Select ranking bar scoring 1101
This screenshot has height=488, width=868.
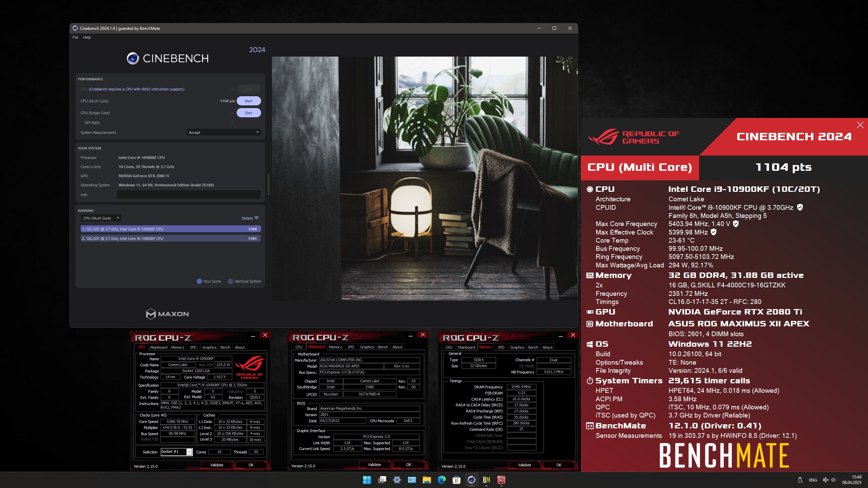pos(171,239)
